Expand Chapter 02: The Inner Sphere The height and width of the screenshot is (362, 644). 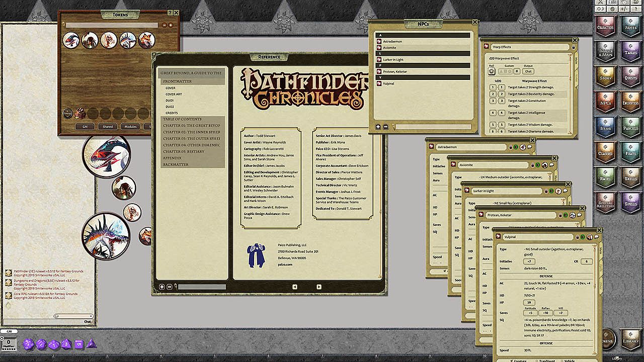(x=192, y=132)
